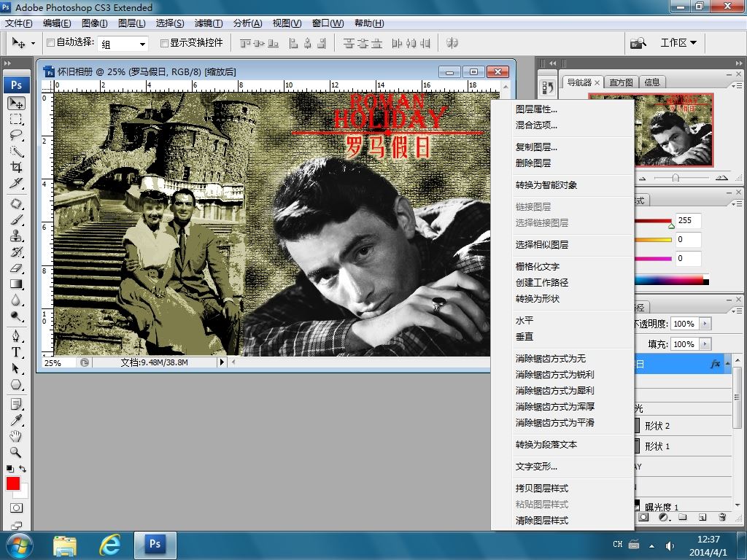Select the Move tool in the toolbox
The width and height of the screenshot is (747, 560).
tap(16, 103)
